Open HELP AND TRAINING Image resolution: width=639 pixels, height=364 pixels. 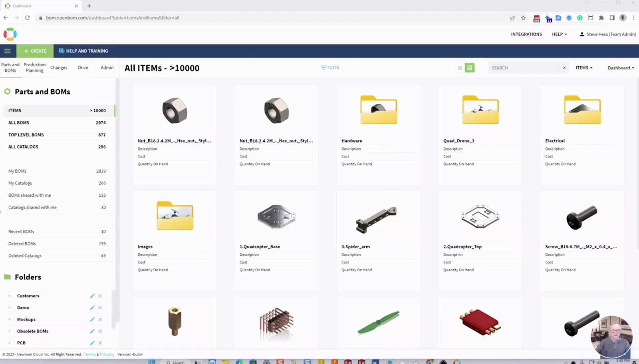click(x=83, y=51)
